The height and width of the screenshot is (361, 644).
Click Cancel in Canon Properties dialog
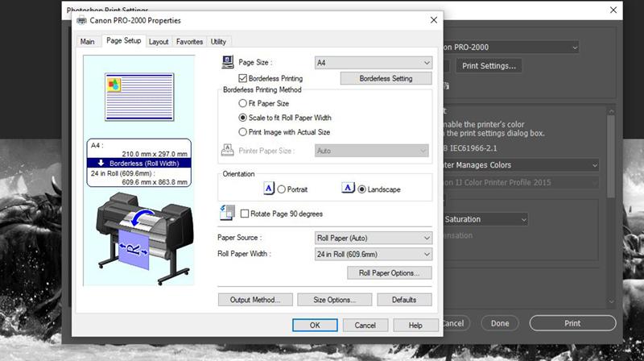[x=365, y=326]
